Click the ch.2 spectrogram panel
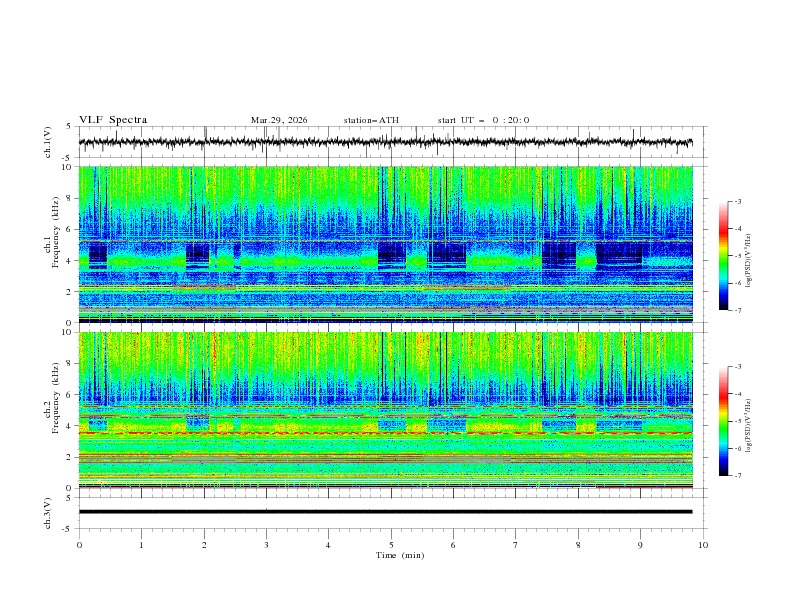Image resolution: width=792 pixels, height=612 pixels. [x=386, y=410]
